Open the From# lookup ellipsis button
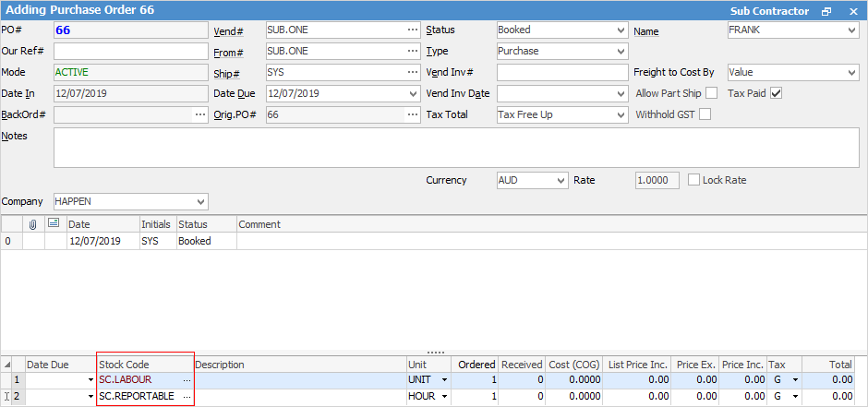This screenshot has width=868, height=407. coord(412,52)
